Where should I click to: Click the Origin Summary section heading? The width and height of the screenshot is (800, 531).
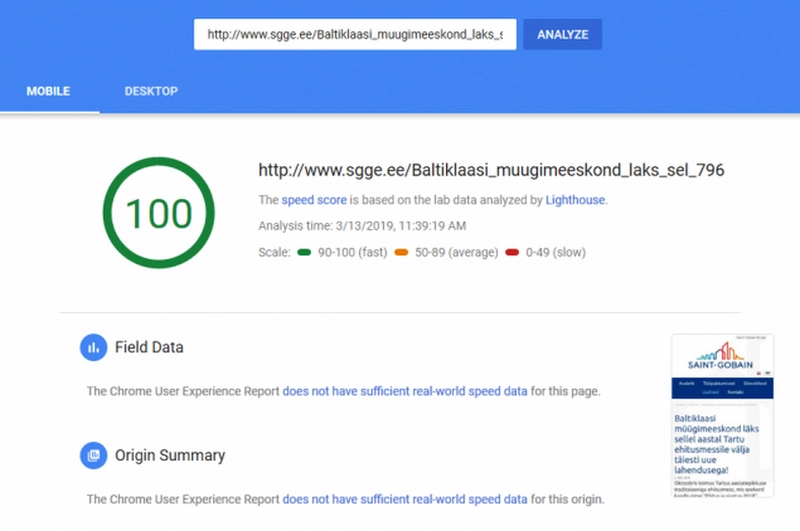(170, 455)
